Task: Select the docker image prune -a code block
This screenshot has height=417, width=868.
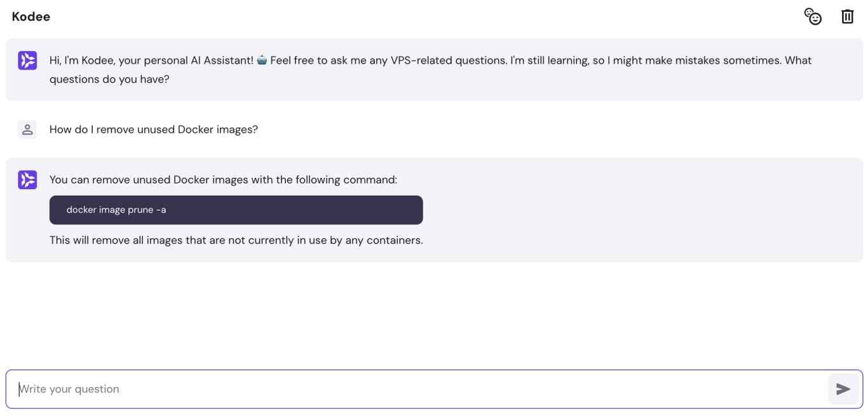Action: click(236, 210)
